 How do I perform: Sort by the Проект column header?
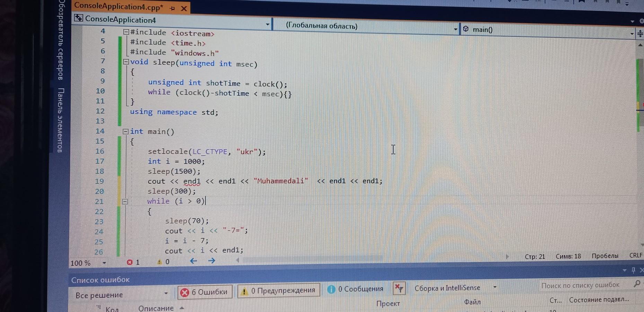pyautogui.click(x=388, y=304)
